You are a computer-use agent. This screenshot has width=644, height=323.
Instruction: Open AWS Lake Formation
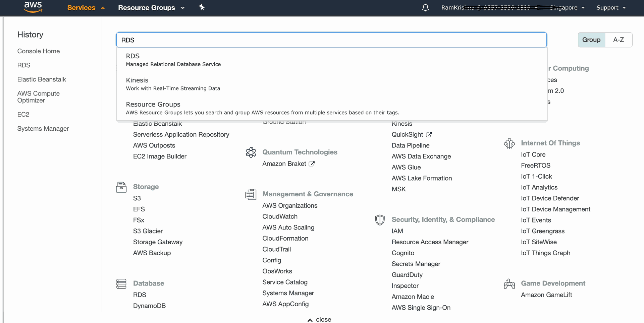click(422, 179)
